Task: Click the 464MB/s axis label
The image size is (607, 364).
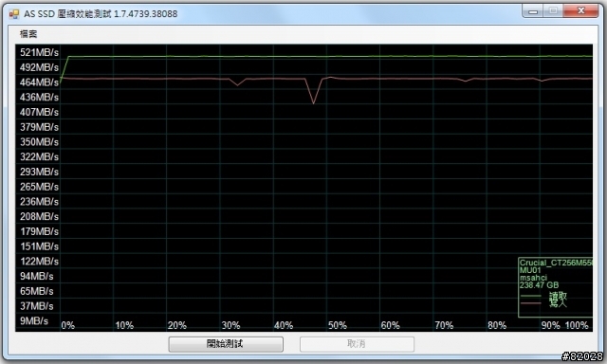Action: click(39, 82)
